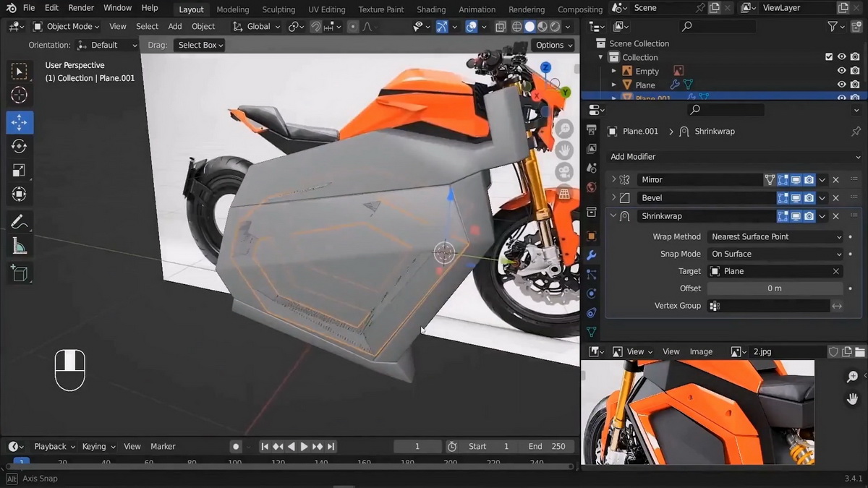Switch to the UV Editing workspace tab
The image size is (868, 488).
326,9
